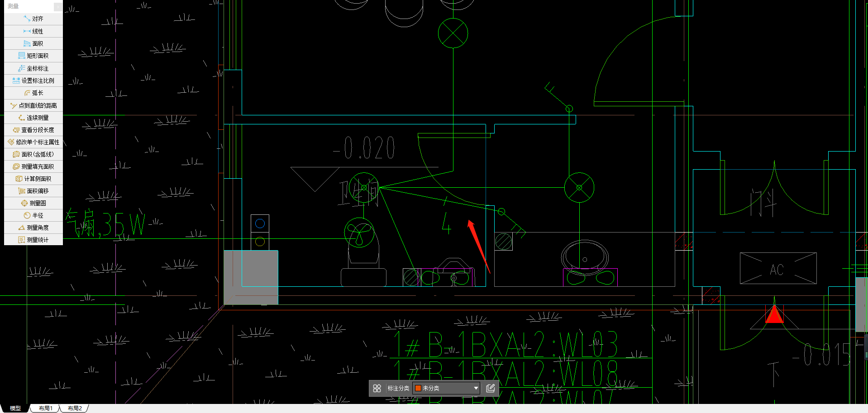Select 面积(含弧线) area with arcs tool
The image size is (868, 413).
(x=33, y=154)
